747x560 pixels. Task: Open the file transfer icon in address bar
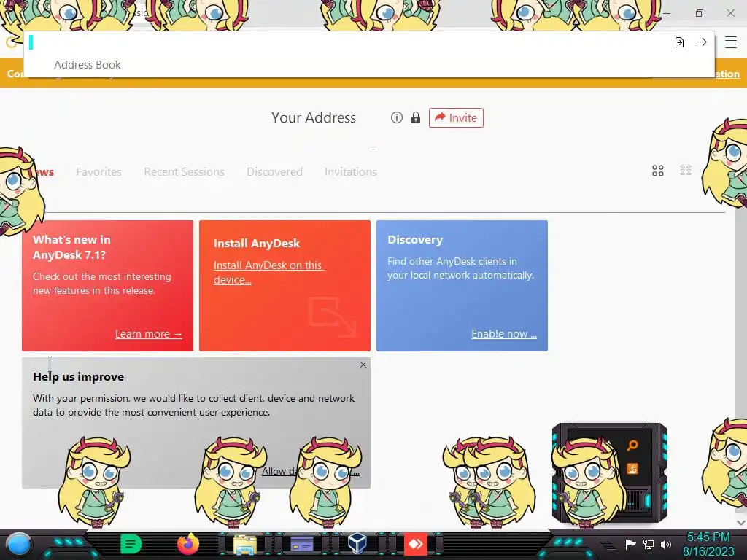tap(679, 42)
